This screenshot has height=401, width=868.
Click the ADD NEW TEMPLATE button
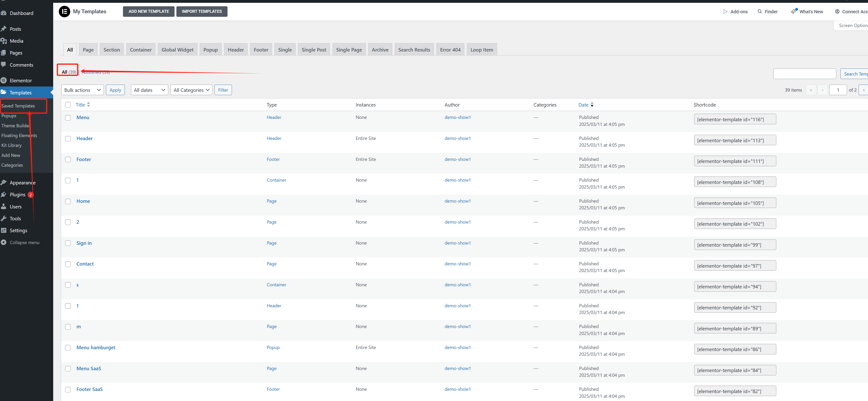pos(149,11)
